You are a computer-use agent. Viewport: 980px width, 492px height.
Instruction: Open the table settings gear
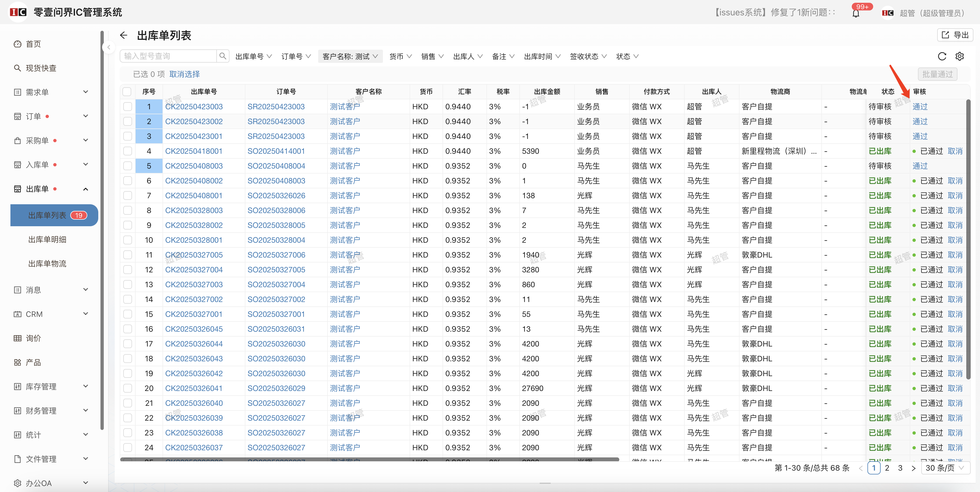(x=959, y=56)
